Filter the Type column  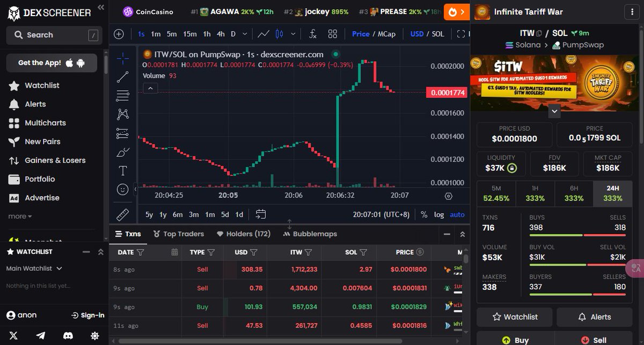coord(211,252)
